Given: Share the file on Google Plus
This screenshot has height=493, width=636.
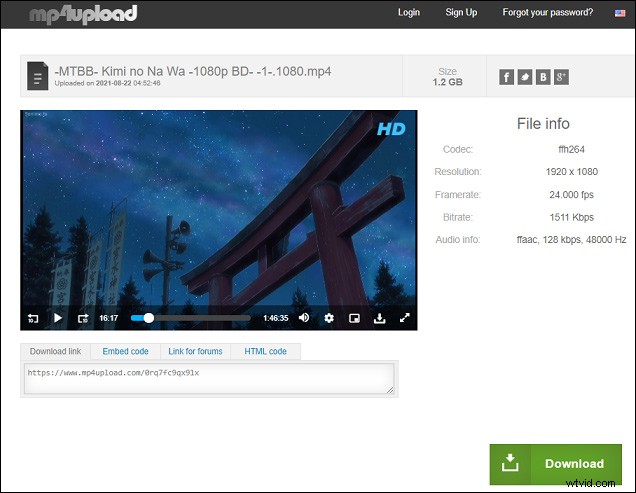Looking at the screenshot, I should tap(561, 77).
